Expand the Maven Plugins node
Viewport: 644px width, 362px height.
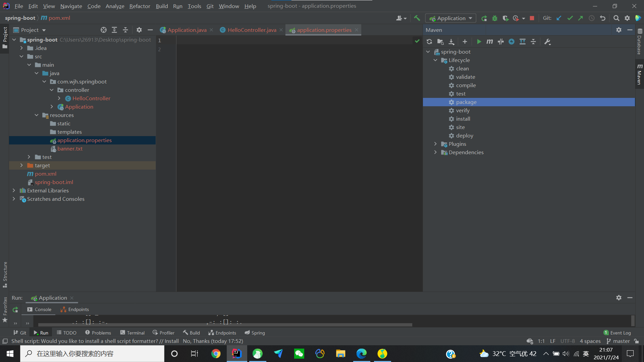[x=435, y=144]
